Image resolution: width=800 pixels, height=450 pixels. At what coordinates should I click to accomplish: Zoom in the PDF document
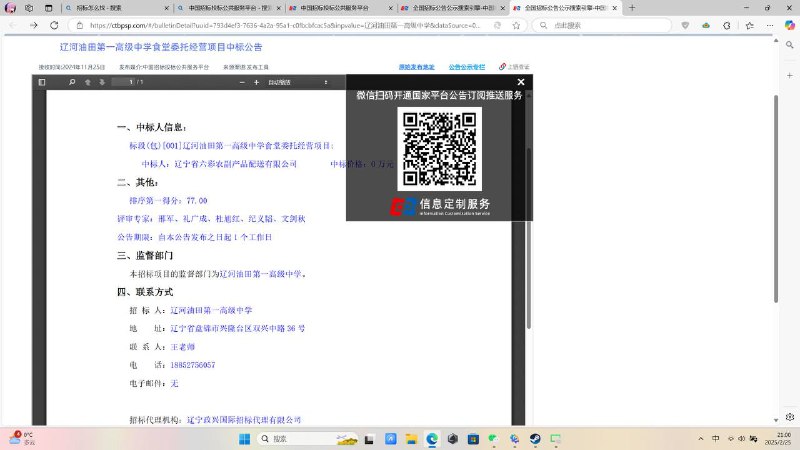tap(257, 82)
